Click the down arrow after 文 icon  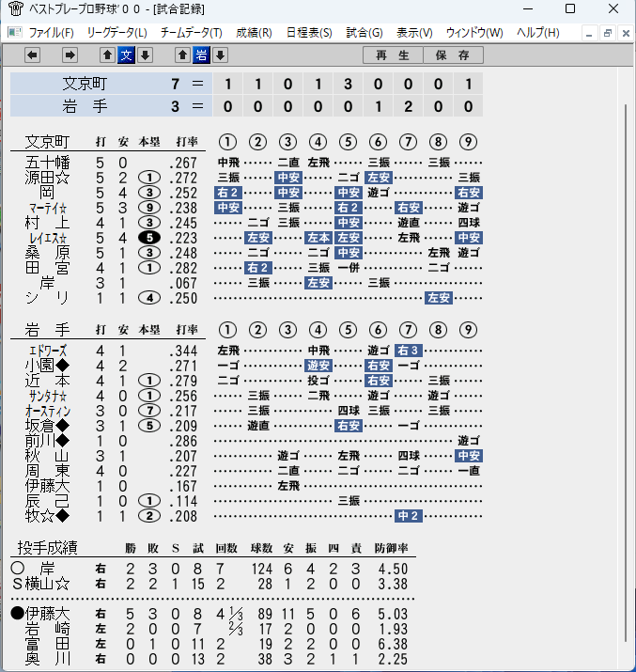[146, 55]
